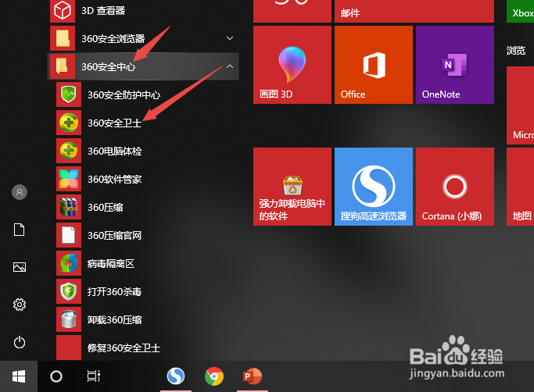The width and height of the screenshot is (534, 392).
Task: Click the 360安全浏览器 folder name
Action: click(x=113, y=39)
